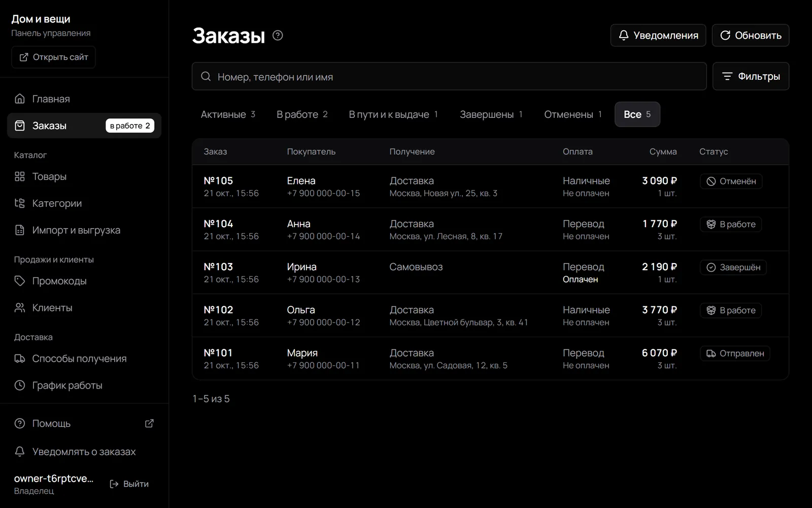Click the file icon next to Импорт и выгрузка
This screenshot has width=812, height=508.
pos(20,230)
